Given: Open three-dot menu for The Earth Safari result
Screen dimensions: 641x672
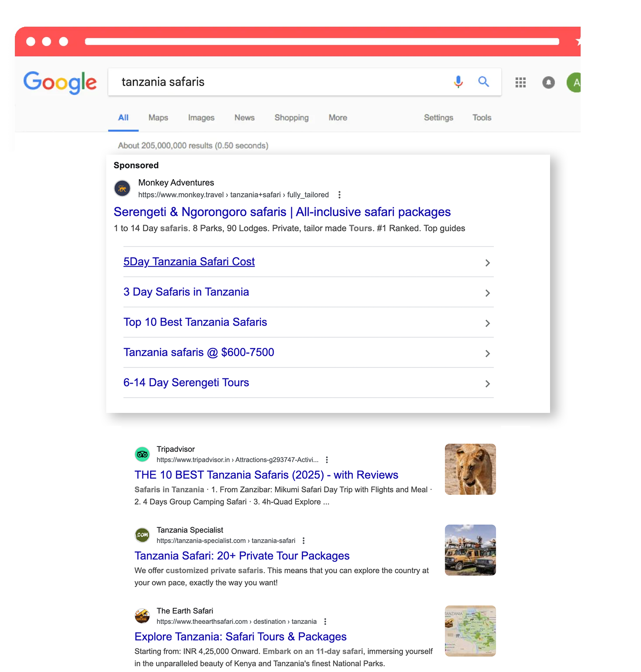Looking at the screenshot, I should coord(325,621).
